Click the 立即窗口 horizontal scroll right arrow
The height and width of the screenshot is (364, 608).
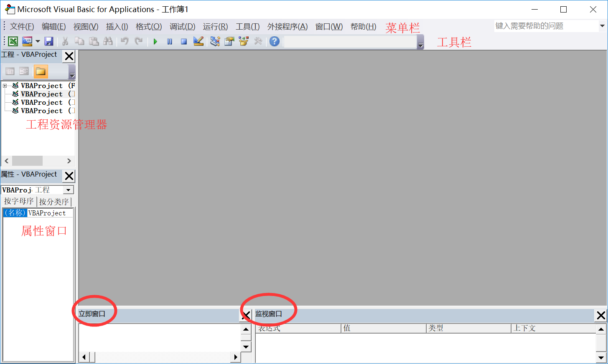236,357
